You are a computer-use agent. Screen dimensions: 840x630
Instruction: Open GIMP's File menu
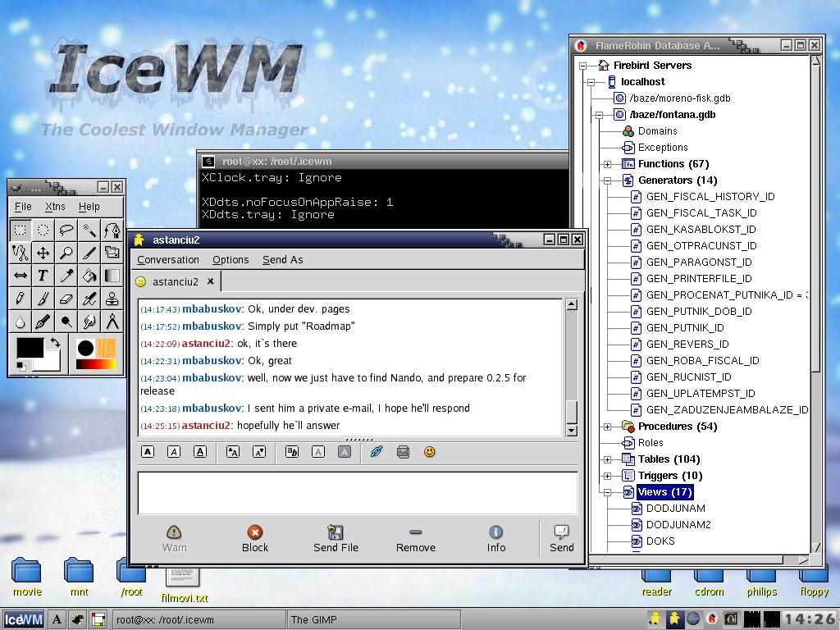[23, 207]
